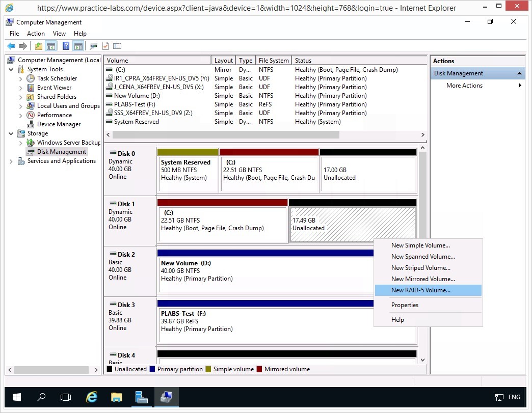532x413 pixels.
Task: Click the blue Help question mark icon
Action: pos(66,46)
